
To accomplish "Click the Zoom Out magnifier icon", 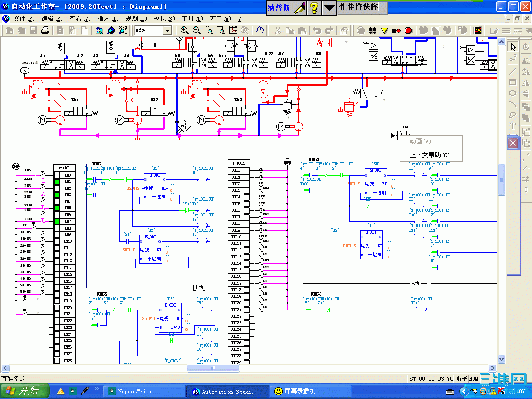I will coord(196,31).
